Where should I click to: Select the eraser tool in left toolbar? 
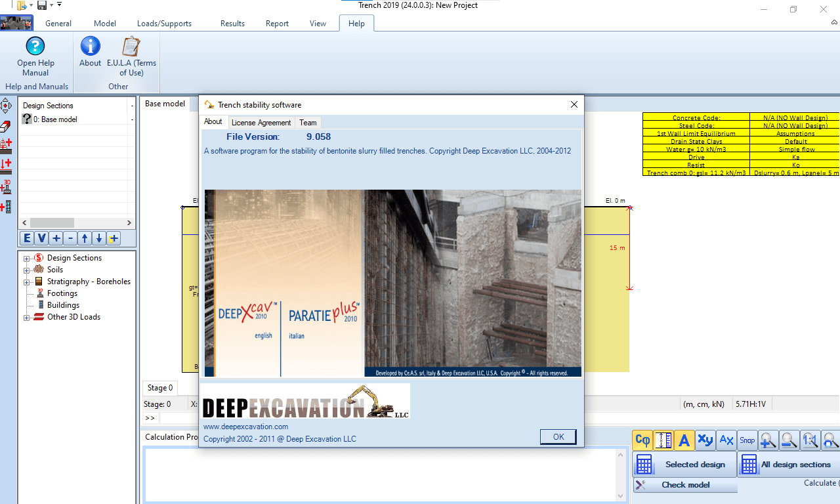tap(6, 126)
